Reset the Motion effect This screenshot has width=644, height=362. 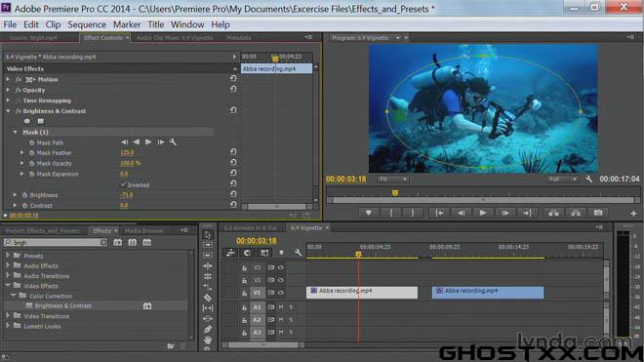[233, 78]
